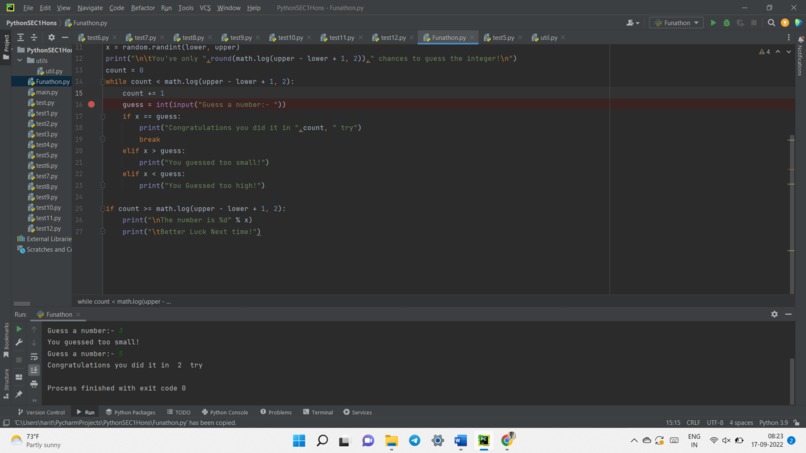Open the Services tool window

tap(358, 412)
